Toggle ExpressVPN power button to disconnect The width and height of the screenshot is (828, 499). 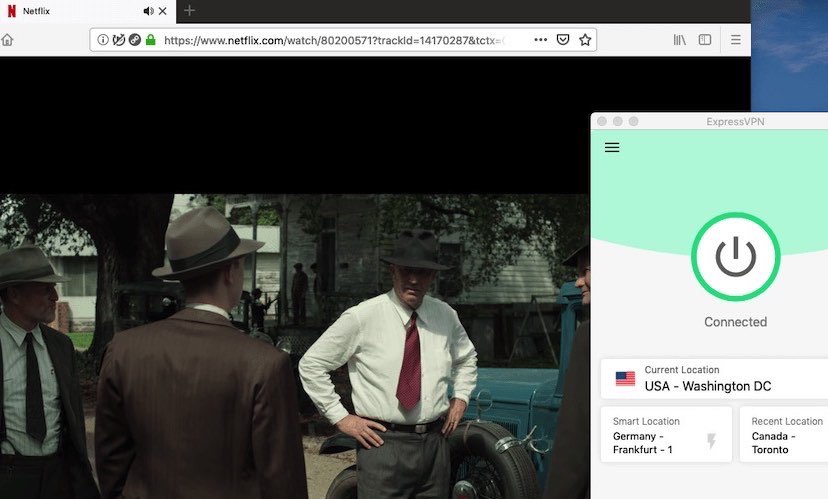coord(736,257)
